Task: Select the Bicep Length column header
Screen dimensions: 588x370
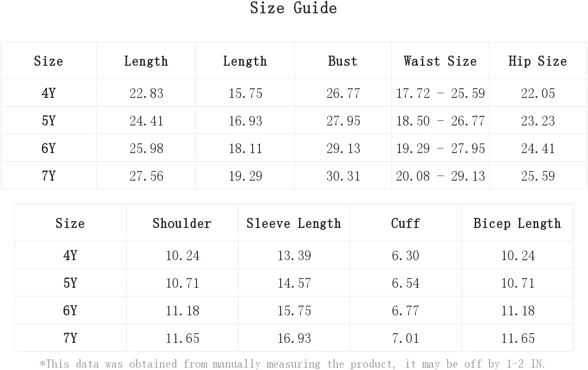Action: (x=517, y=223)
